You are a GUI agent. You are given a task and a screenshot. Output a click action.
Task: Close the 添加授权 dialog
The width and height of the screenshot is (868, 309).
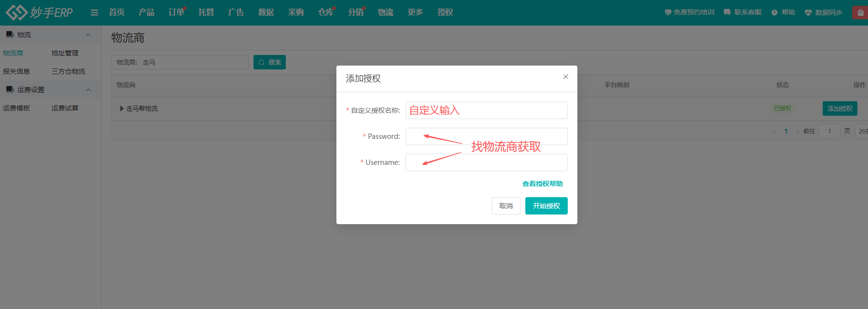pos(566,77)
